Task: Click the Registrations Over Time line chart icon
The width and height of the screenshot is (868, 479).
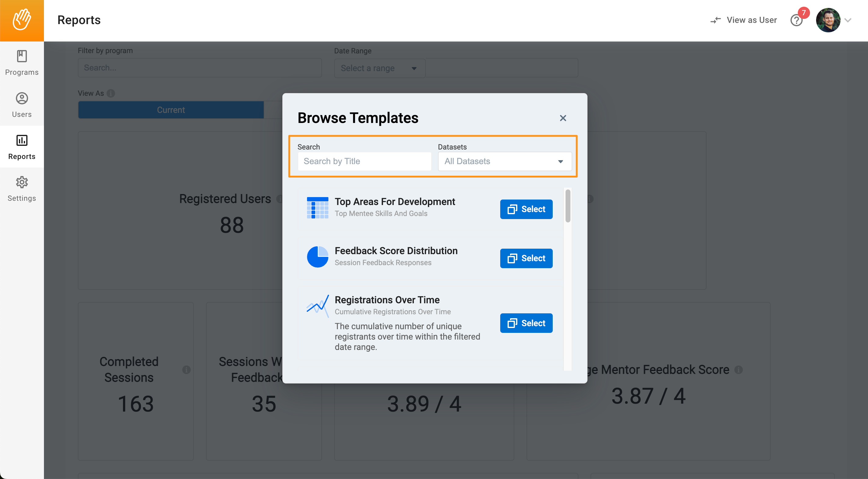Action: (x=317, y=306)
